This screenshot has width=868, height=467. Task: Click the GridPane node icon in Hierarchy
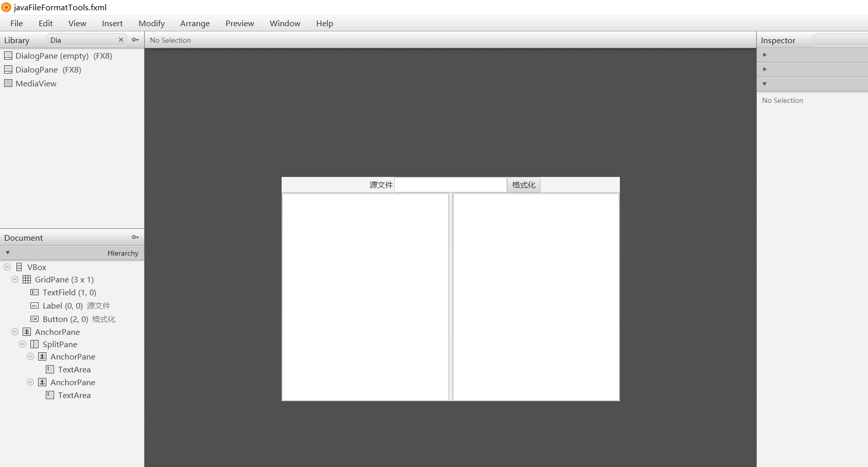pyautogui.click(x=27, y=279)
